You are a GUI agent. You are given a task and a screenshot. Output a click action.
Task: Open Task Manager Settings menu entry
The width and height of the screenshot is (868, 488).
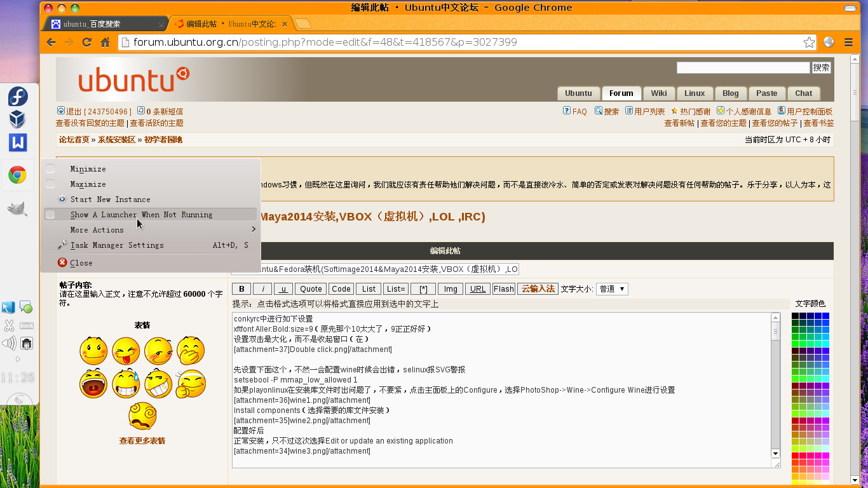pyautogui.click(x=150, y=245)
